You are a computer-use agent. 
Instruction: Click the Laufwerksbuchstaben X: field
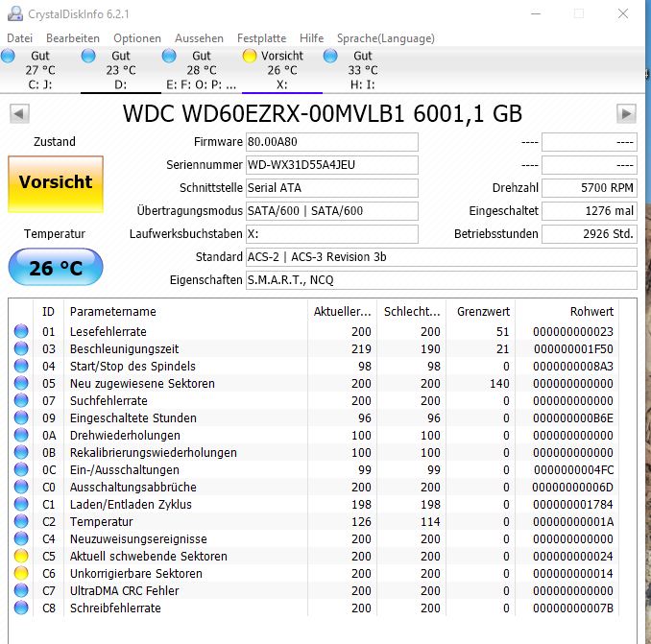[331, 234]
